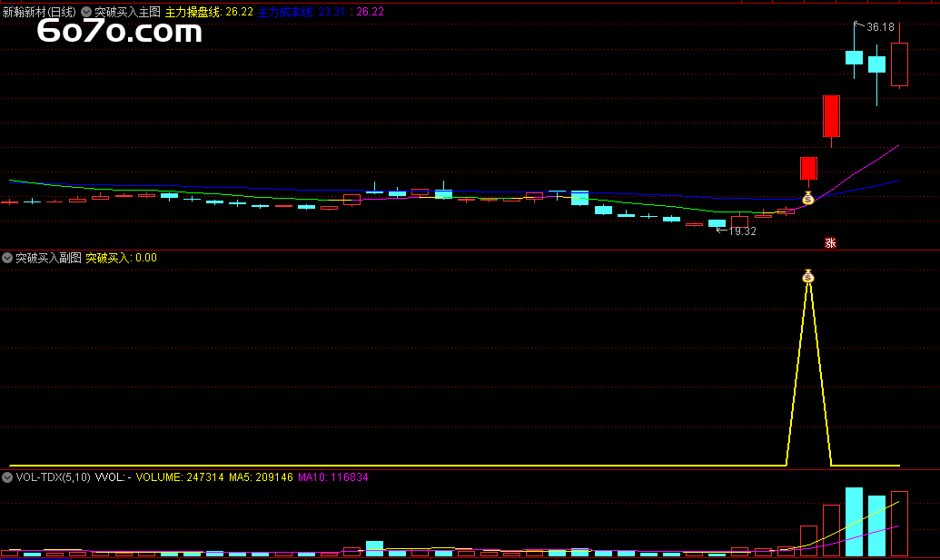Click the red 涨 marker icon

pyautogui.click(x=830, y=242)
